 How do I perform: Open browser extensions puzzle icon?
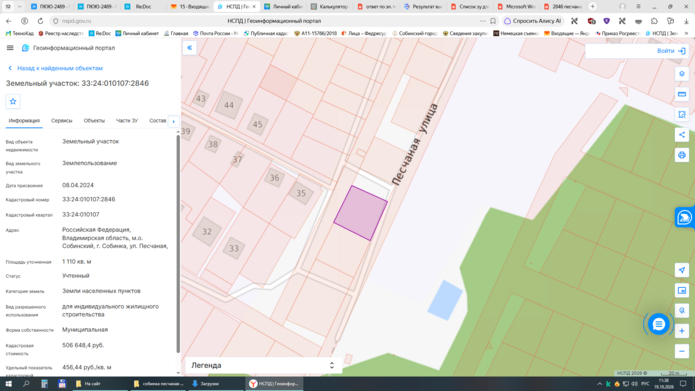pos(654,21)
